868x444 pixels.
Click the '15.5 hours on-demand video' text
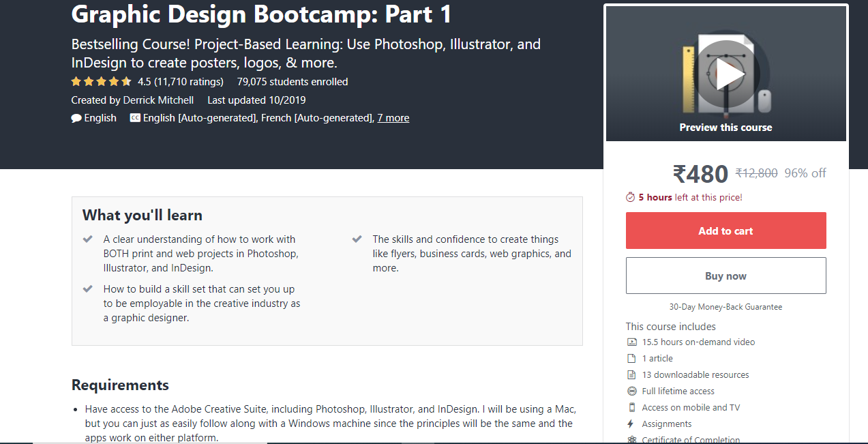tap(699, 342)
